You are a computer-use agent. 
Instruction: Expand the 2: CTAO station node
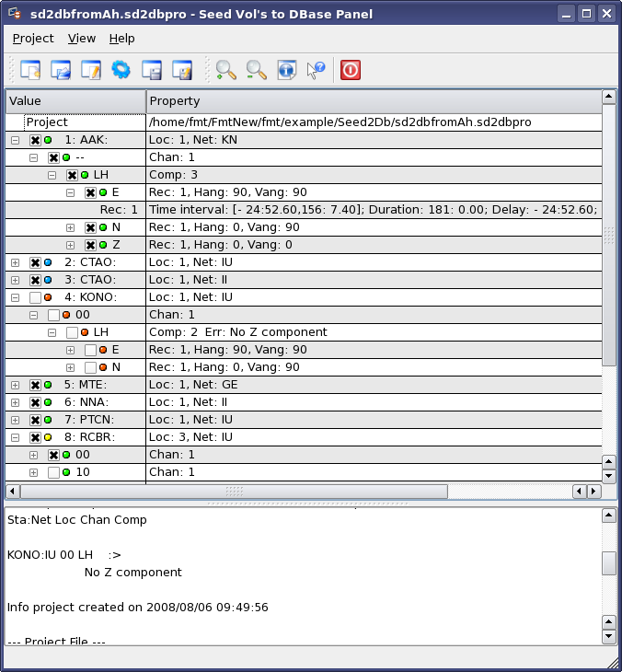pos(15,262)
